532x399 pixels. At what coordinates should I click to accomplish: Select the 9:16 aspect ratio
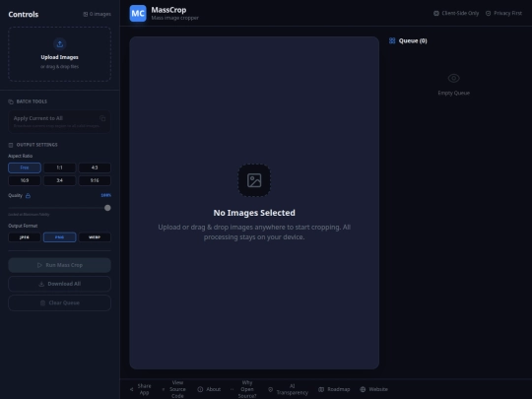(x=95, y=180)
